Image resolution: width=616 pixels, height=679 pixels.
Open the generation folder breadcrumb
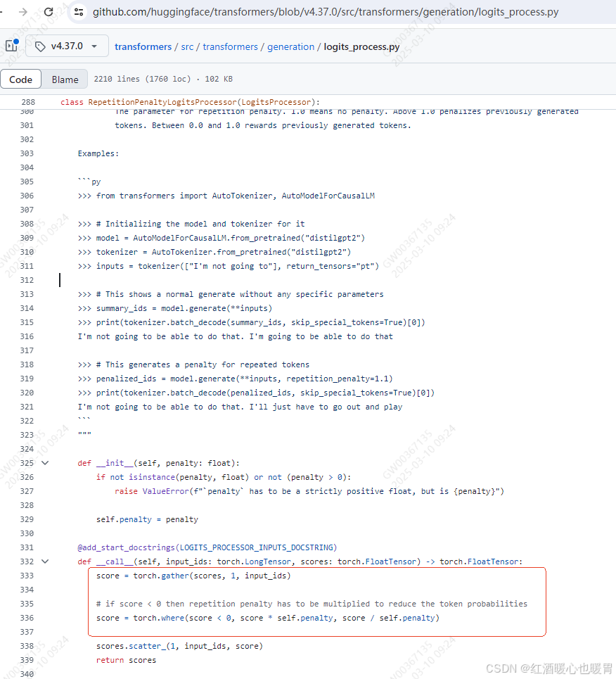[290, 46]
